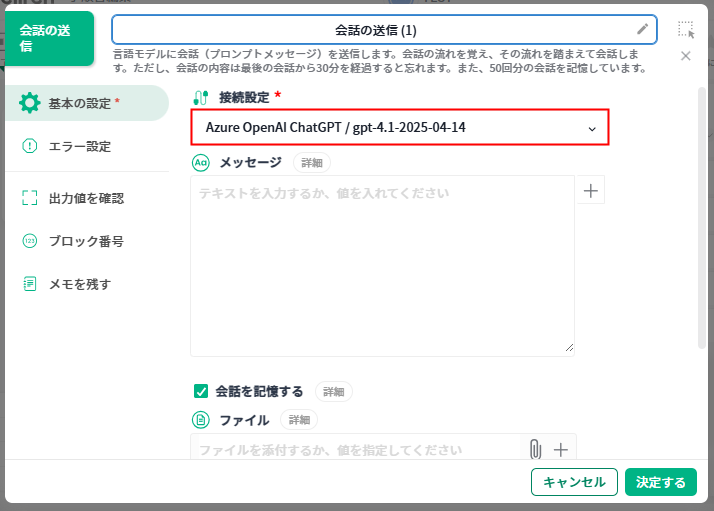The image size is (714, 511).
Task: Click the pencil edit icon in title field
Action: (642, 30)
